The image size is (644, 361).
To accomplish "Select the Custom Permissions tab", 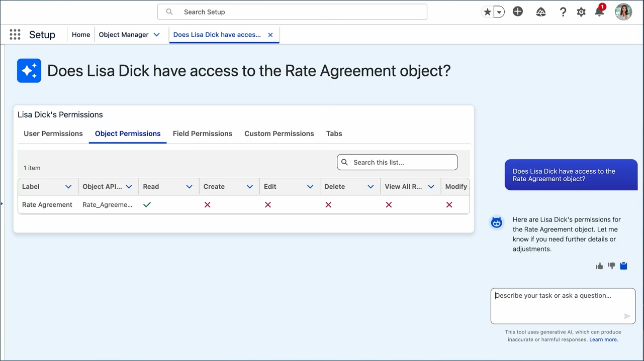I will coord(279,134).
